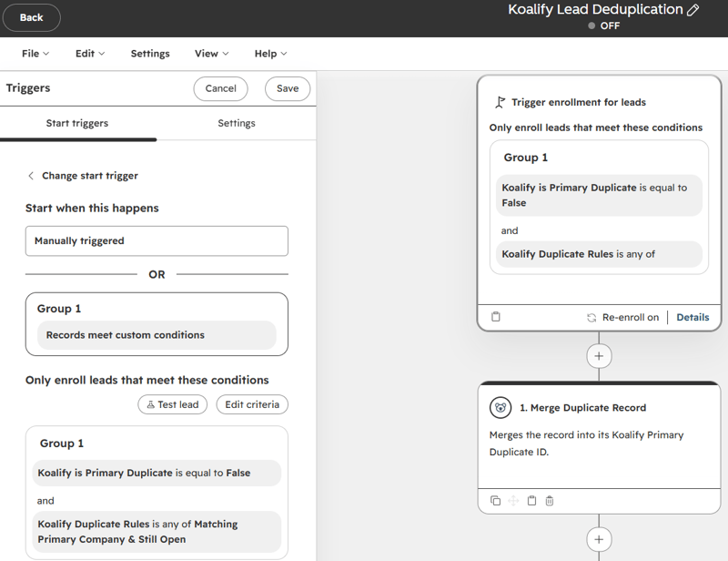Image resolution: width=728 pixels, height=561 pixels.
Task: Click the Triggers panel heading
Action: click(28, 88)
